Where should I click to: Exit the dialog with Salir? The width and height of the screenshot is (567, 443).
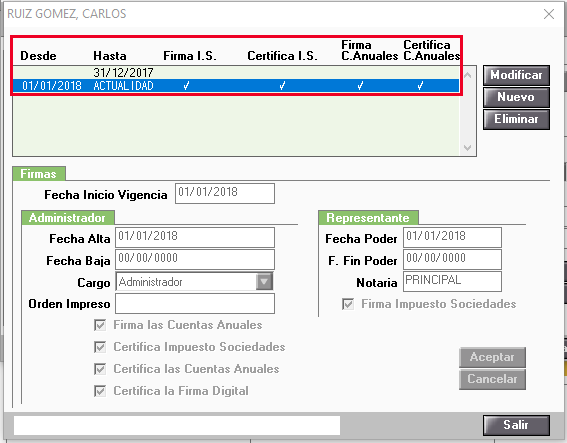tap(516, 425)
